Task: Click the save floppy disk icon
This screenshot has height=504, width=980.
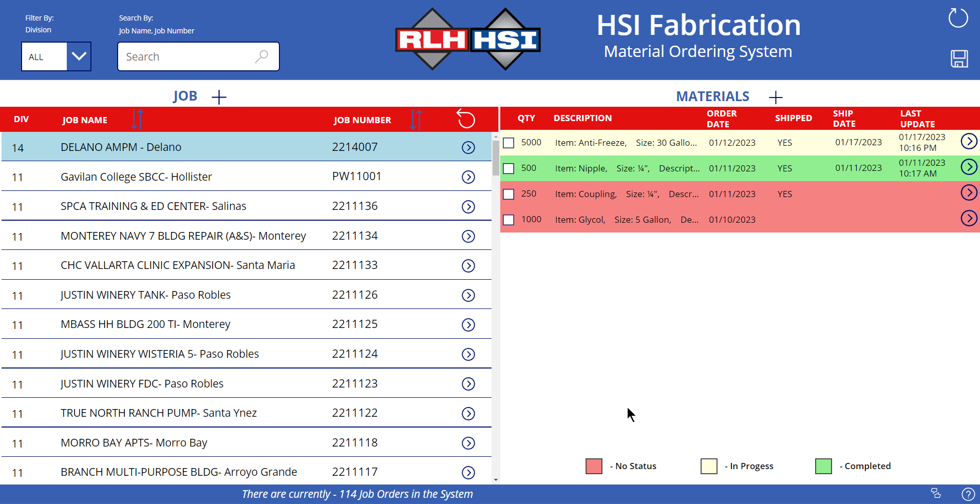Action: coord(959,59)
